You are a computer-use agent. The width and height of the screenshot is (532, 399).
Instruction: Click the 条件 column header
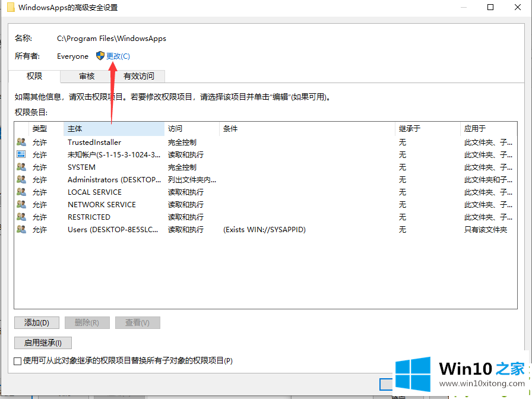click(x=307, y=129)
